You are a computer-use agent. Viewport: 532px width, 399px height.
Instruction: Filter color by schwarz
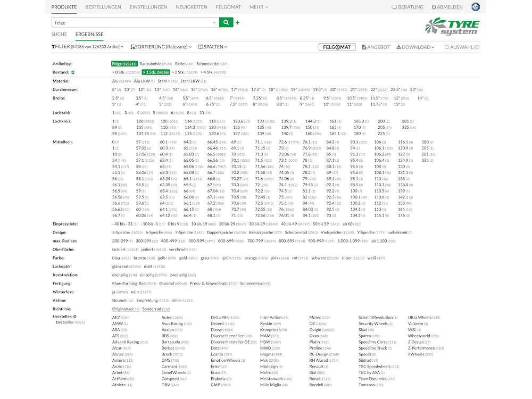tap(325, 258)
